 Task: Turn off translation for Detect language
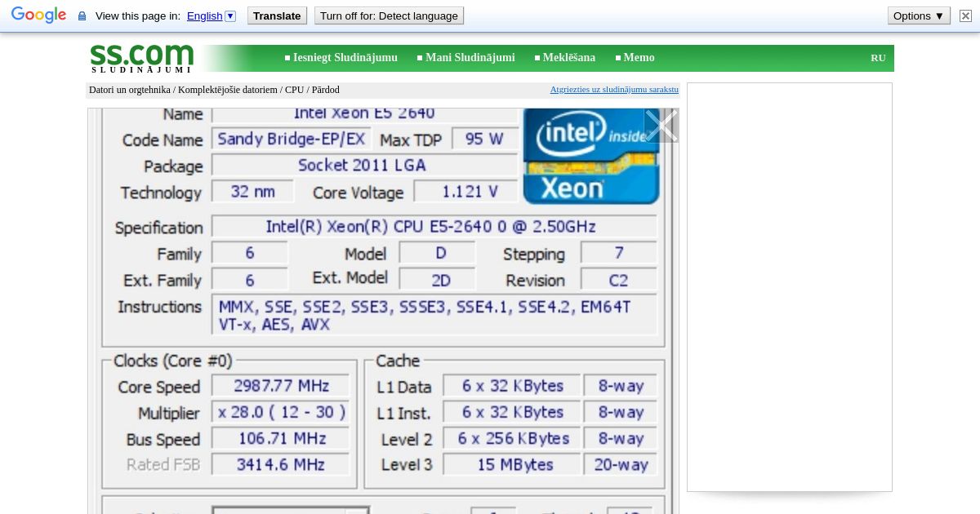pyautogui.click(x=389, y=16)
